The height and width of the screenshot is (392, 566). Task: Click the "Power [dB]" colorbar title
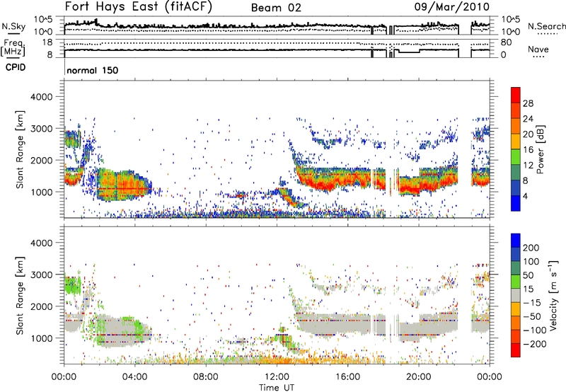tap(541, 149)
